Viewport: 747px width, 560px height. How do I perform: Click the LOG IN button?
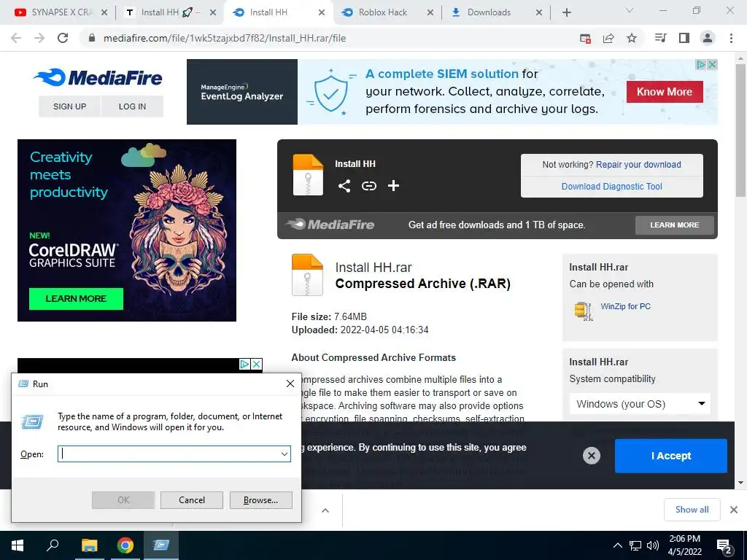coord(133,106)
